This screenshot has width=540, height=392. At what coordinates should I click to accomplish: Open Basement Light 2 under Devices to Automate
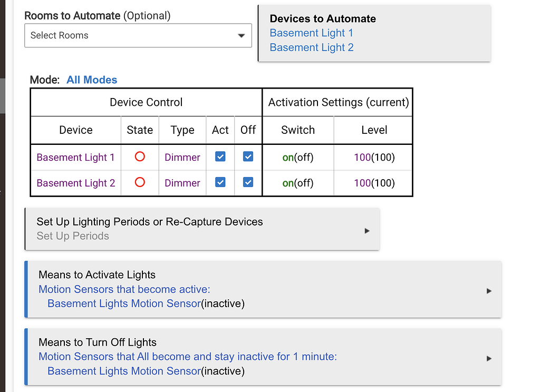pos(311,47)
